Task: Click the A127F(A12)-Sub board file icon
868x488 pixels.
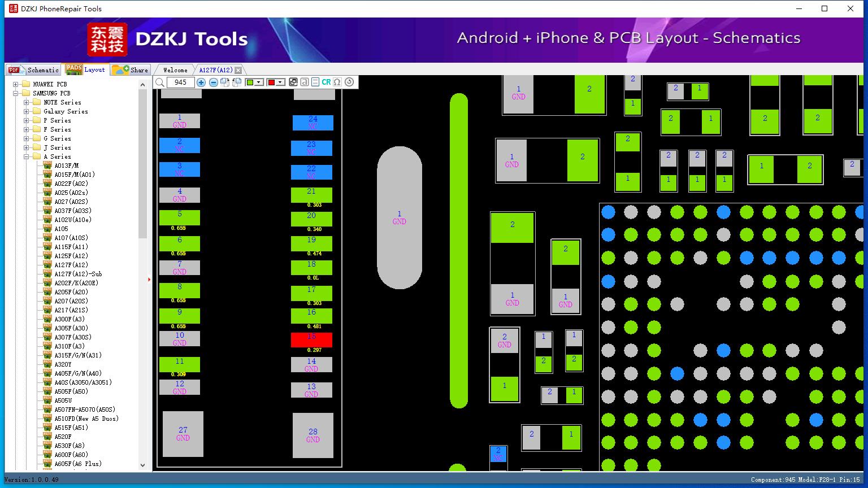Action: click(47, 274)
